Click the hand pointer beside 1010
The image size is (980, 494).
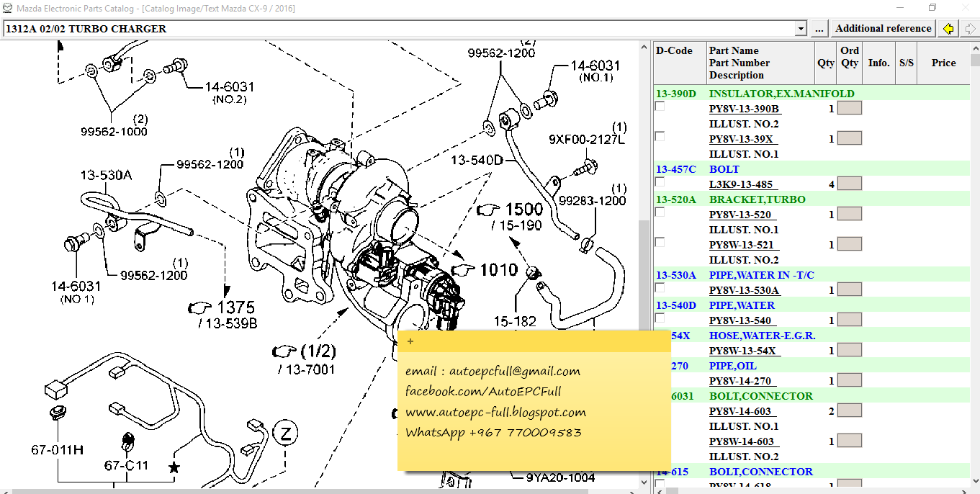[x=462, y=269]
